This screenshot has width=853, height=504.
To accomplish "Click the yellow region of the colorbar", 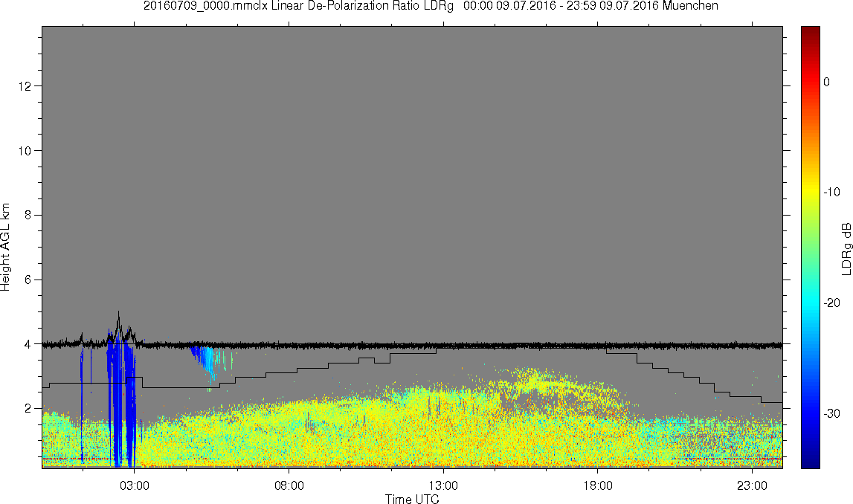I will [810, 190].
